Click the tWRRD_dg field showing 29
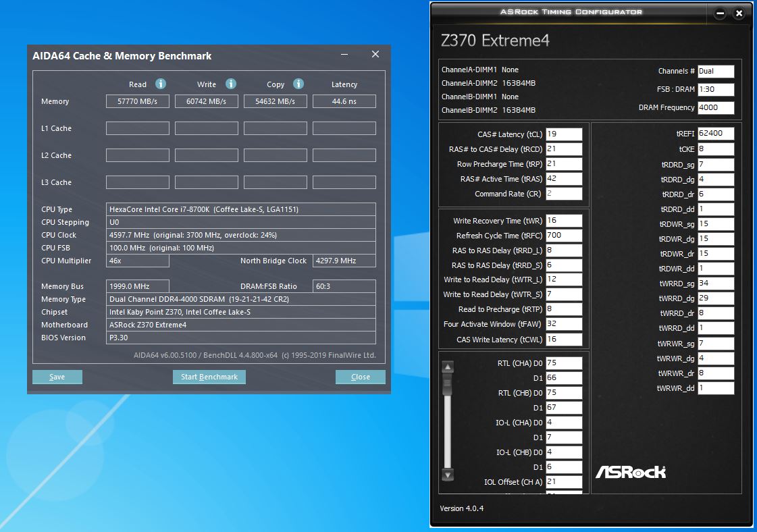The height and width of the screenshot is (532, 757). (x=716, y=298)
